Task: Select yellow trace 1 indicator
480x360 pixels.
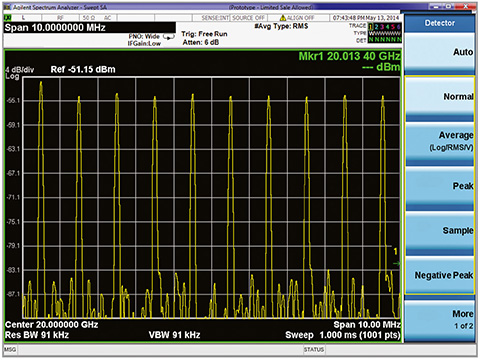Action: [371, 26]
